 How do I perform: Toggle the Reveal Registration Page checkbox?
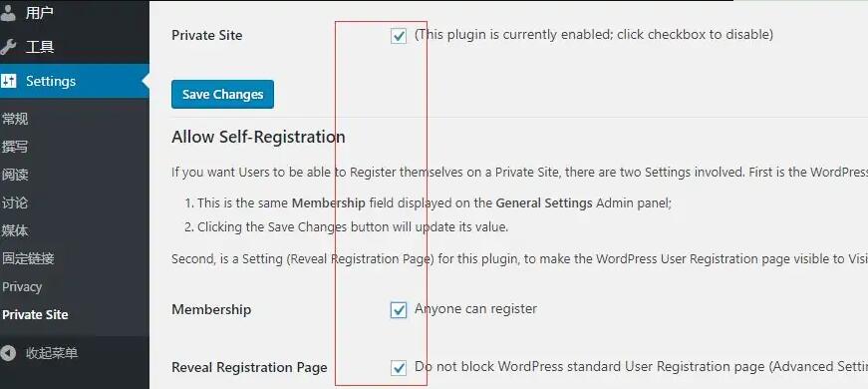pos(399,367)
